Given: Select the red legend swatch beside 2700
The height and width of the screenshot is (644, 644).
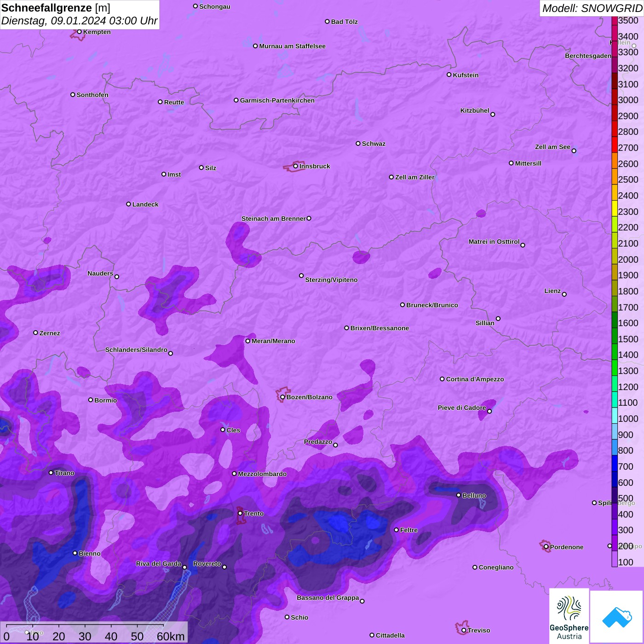Looking at the screenshot, I should pos(615,144).
